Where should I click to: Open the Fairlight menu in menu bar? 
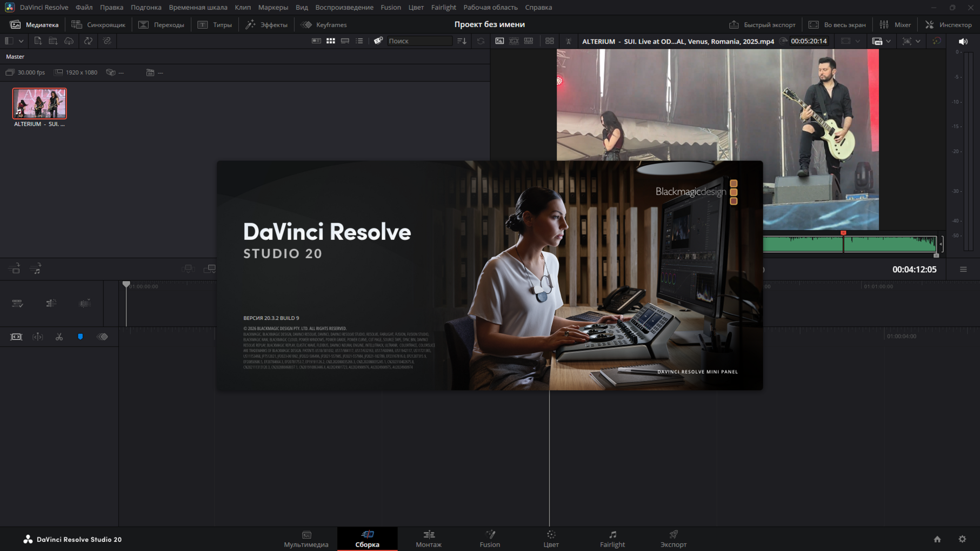click(443, 8)
